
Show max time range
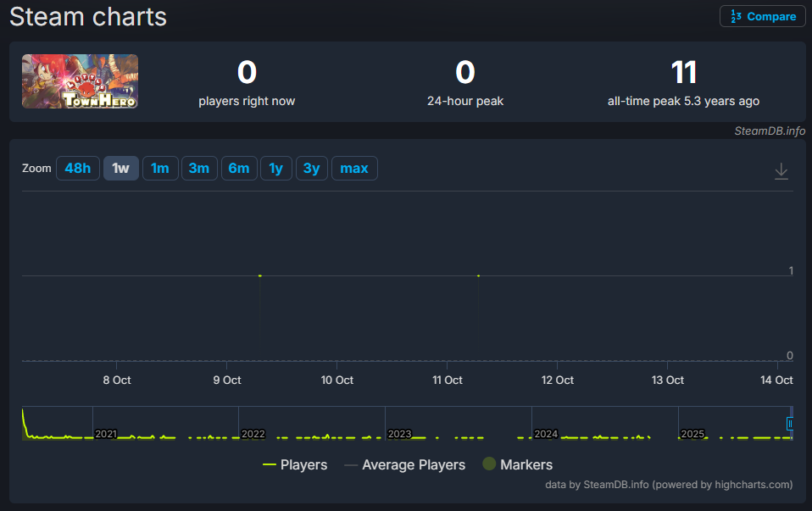pos(354,169)
